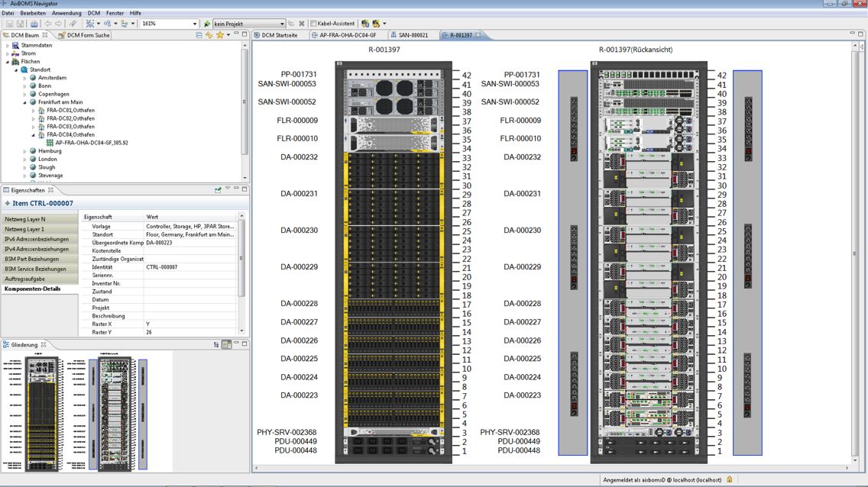This screenshot has height=487, width=868.
Task: Switch to AP-FRA-OHA-DC04-GF tab
Action: 344,35
